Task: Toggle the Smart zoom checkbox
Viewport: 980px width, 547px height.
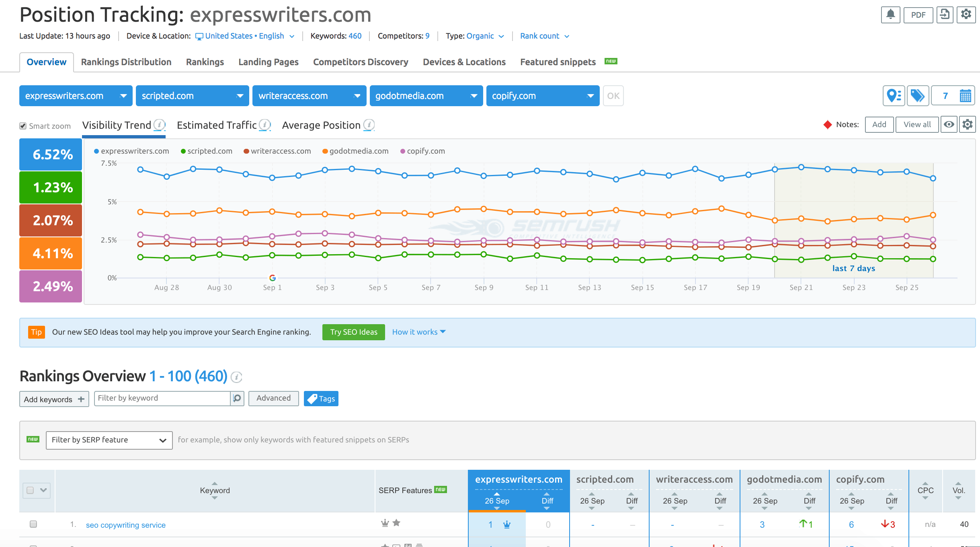Action: point(23,125)
